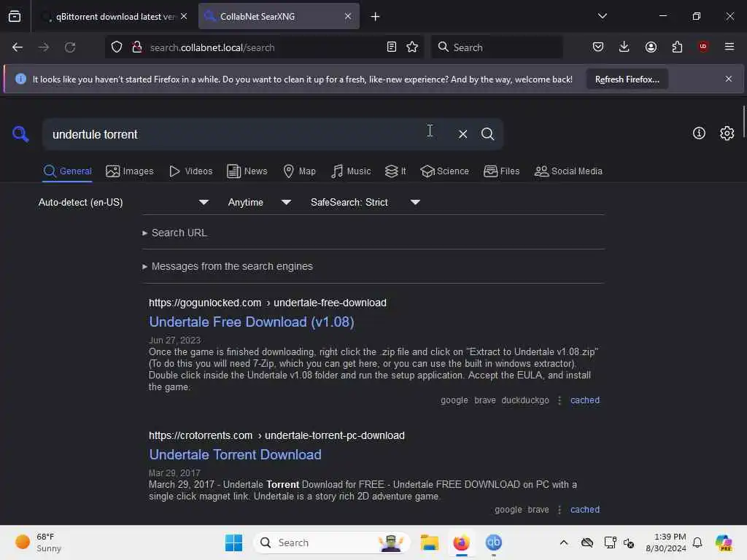The image size is (747, 560).
Task: Open Firefox View icon at tab strip start
Action: click(15, 17)
